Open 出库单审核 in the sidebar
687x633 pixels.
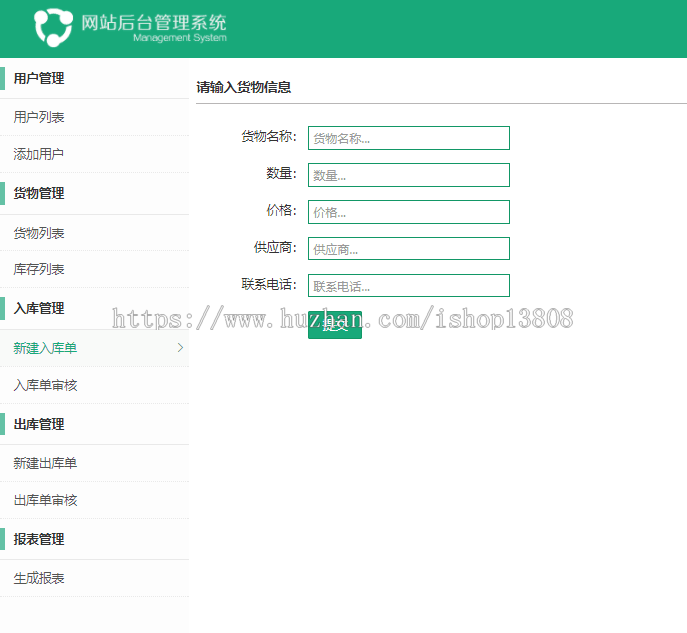45,500
